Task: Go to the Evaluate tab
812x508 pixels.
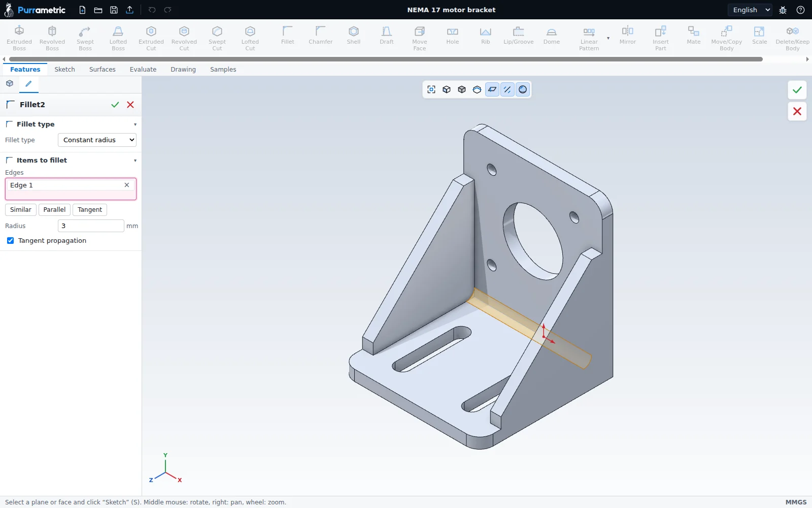Action: pyautogui.click(x=143, y=70)
